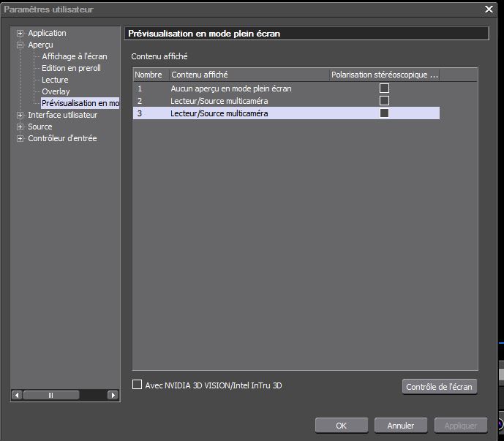Click the Polarisation stéréoscopique column header
This screenshot has height=441, width=504.
(x=384, y=75)
